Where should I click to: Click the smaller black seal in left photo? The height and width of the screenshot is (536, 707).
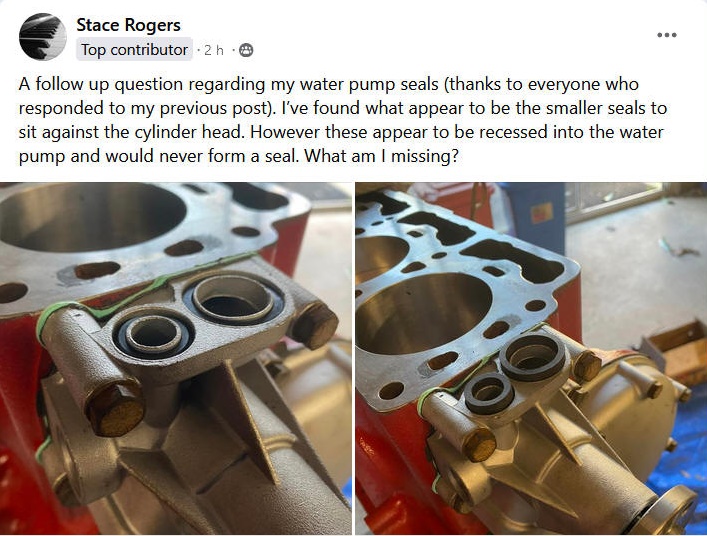pos(153,335)
